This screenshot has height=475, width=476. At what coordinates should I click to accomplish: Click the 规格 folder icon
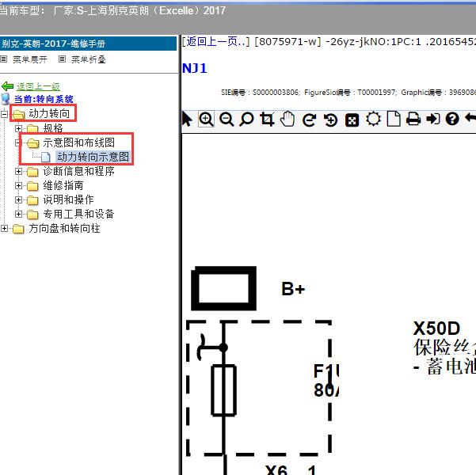point(32,129)
